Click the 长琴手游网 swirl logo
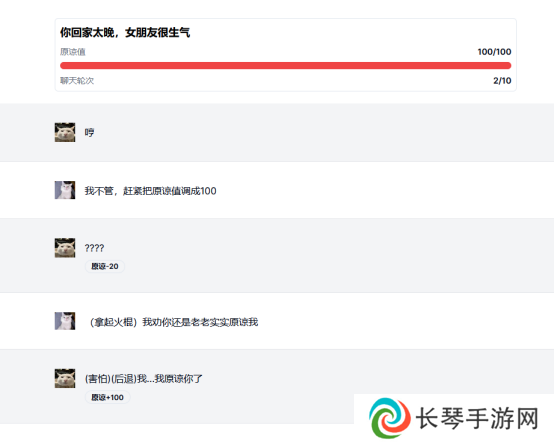This screenshot has width=554, height=444. (390, 418)
